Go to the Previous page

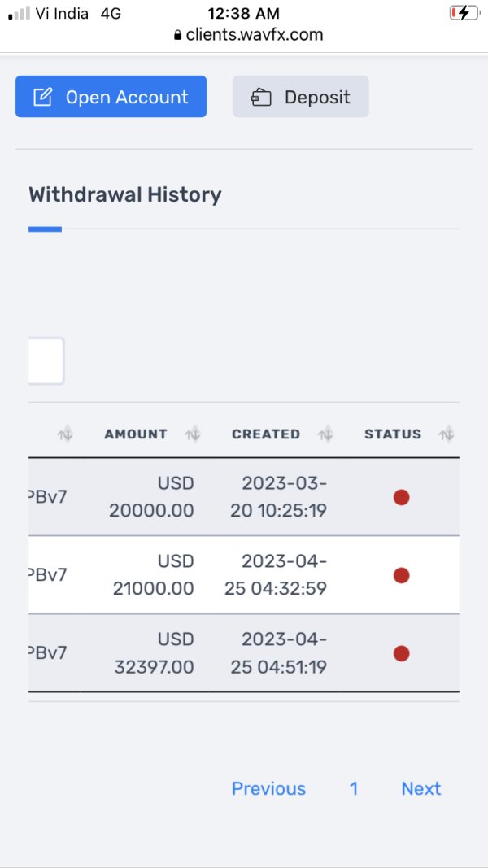[x=268, y=788]
